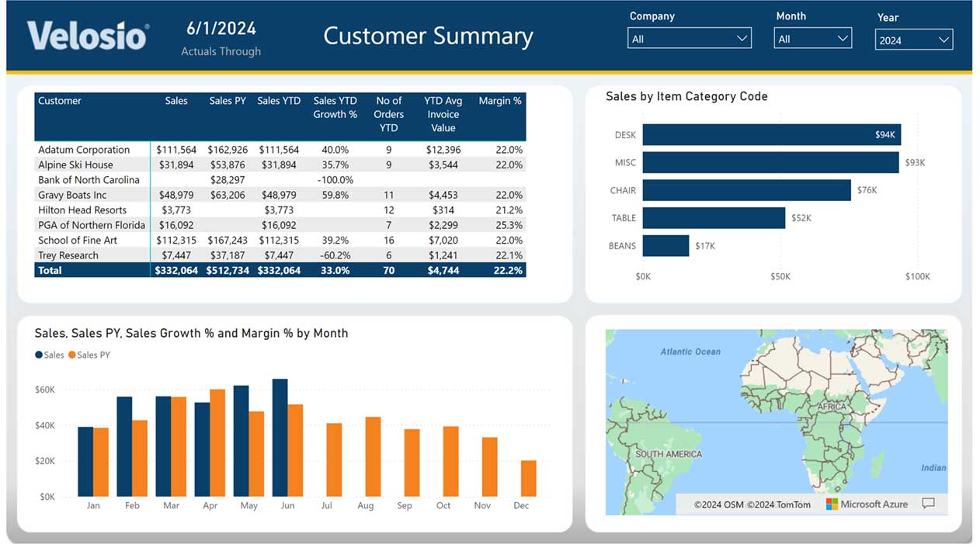Sort by the Sales YTD Growth % header

click(x=335, y=107)
